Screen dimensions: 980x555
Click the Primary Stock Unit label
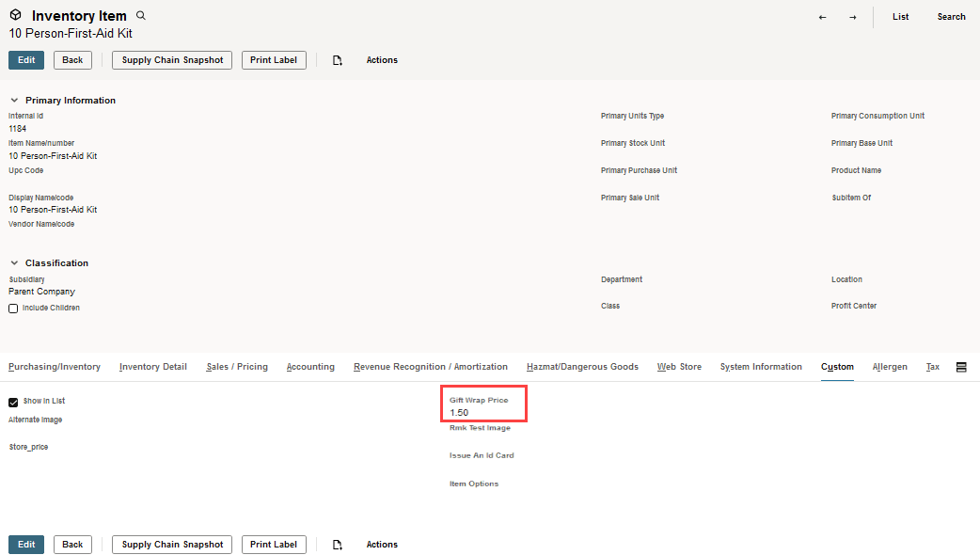633,143
